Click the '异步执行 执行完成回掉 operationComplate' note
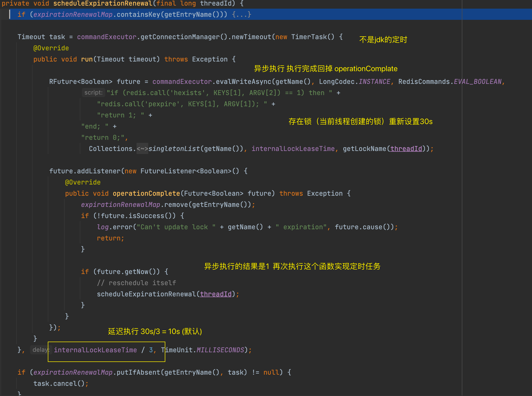532x396 pixels. 326,69
